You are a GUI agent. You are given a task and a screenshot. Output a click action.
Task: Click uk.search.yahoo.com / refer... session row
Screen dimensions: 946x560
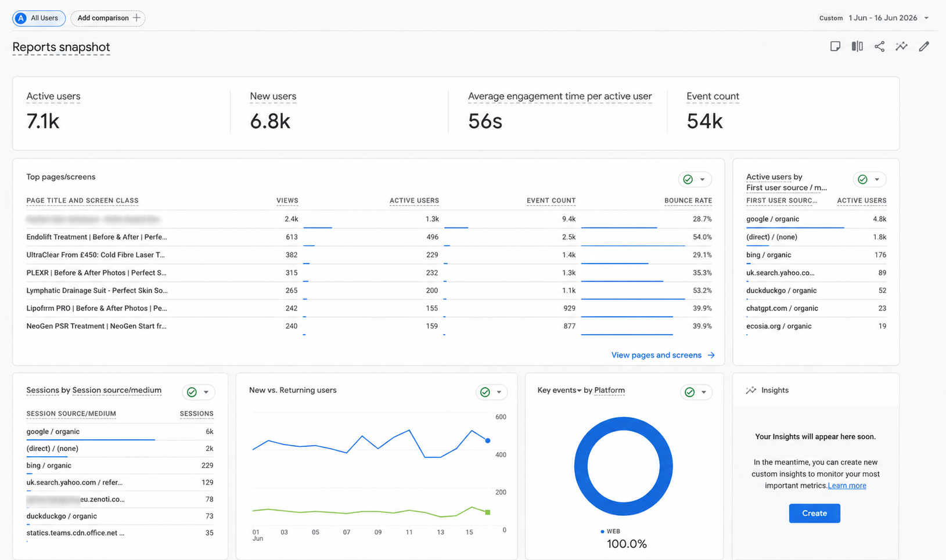pyautogui.click(x=74, y=482)
